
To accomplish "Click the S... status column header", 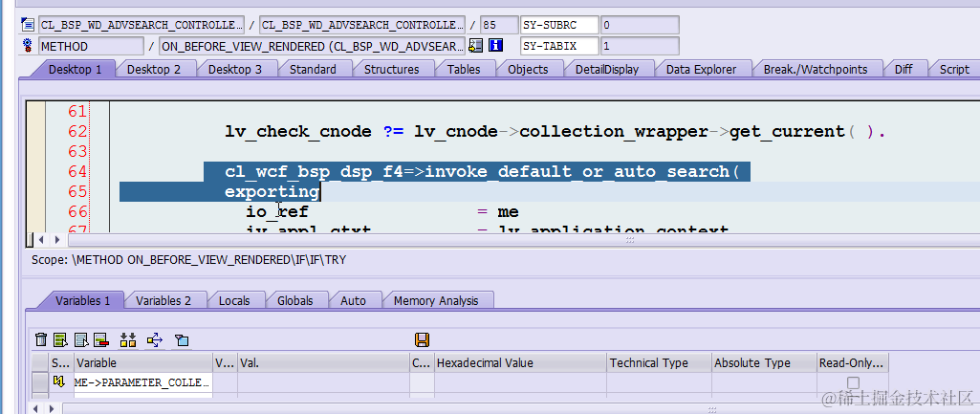I will (x=61, y=362).
